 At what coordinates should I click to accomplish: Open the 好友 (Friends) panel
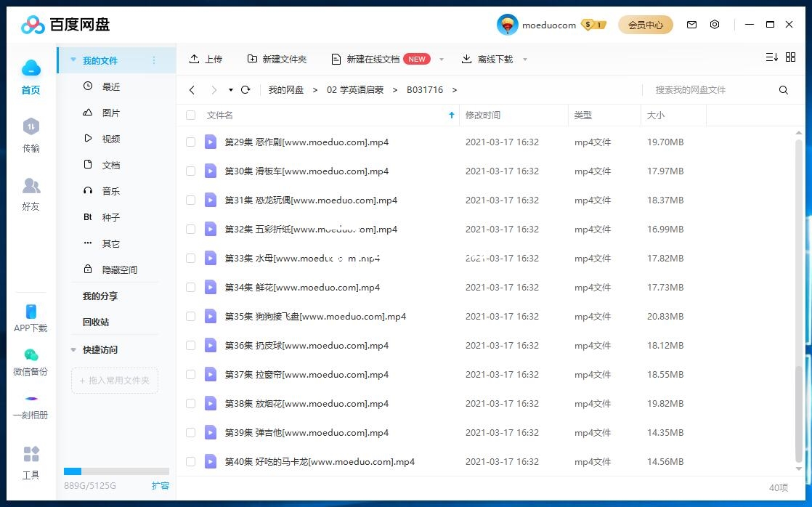tap(30, 192)
